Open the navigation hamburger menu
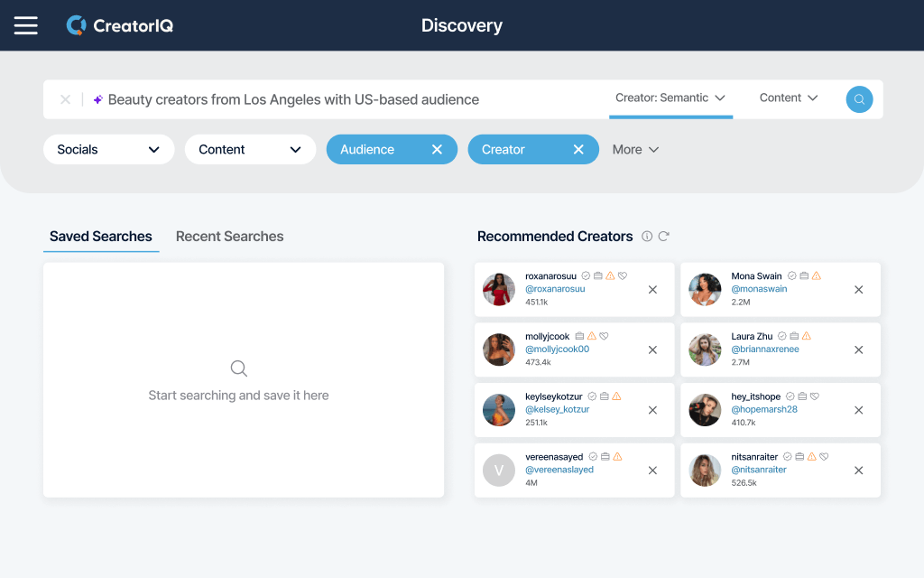Viewport: 924px width, 578px height. (x=25, y=24)
